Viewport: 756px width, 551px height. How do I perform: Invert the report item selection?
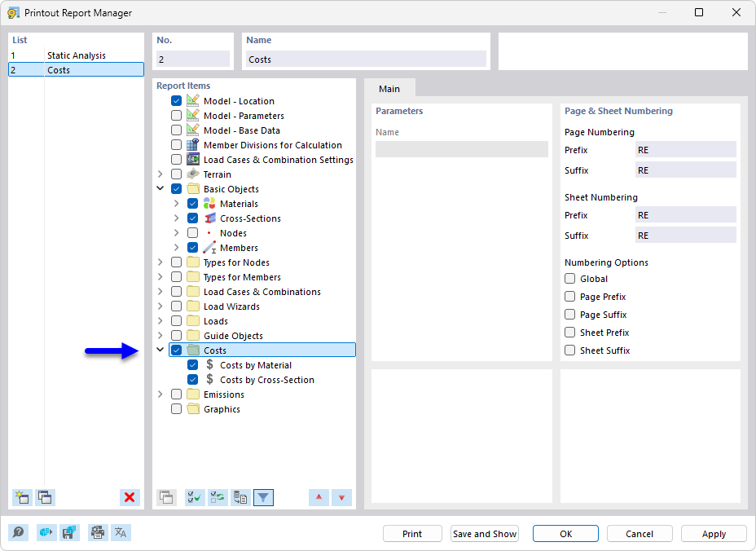tap(218, 497)
